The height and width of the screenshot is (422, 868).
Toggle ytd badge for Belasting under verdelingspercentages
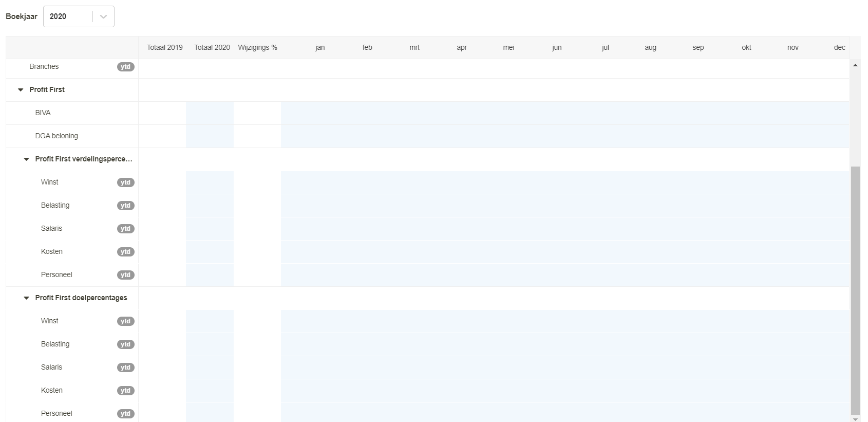[126, 206]
